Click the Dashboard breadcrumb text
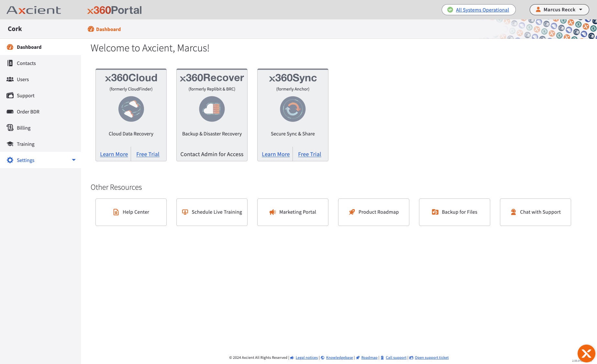Viewport: 597px width, 364px height. (x=108, y=29)
